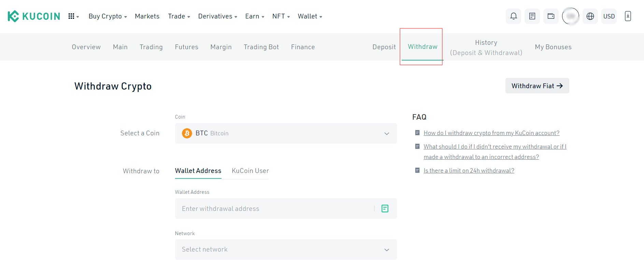Open the orders document icon

[x=532, y=16]
